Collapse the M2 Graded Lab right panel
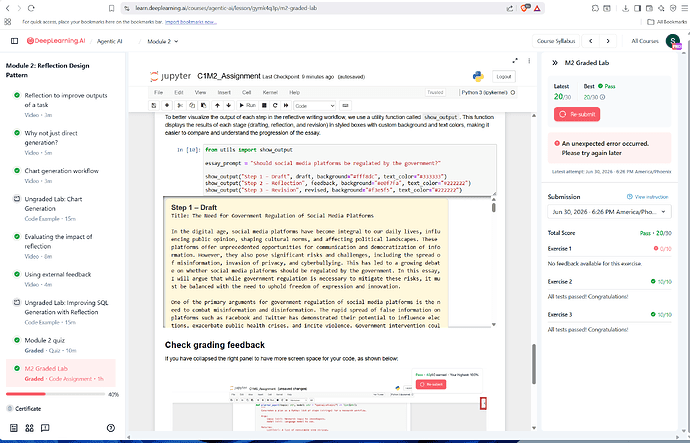This screenshot has height=443, width=690. 555,63
